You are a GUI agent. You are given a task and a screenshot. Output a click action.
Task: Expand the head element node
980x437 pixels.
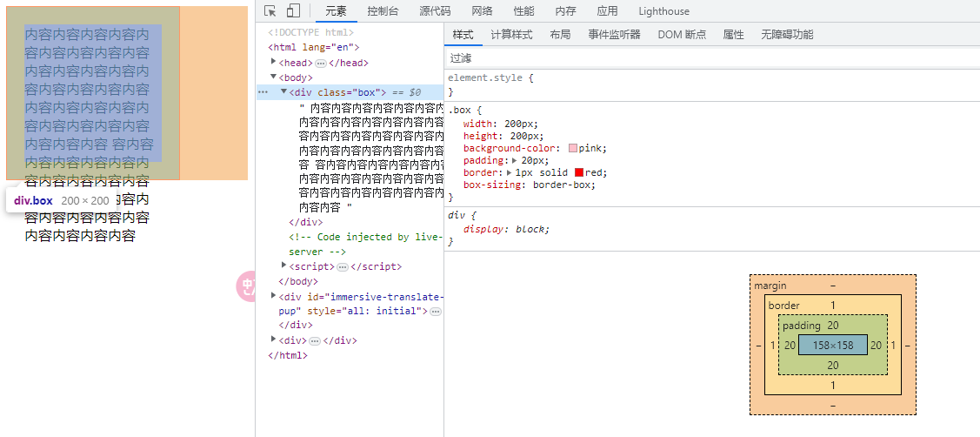tap(274, 63)
